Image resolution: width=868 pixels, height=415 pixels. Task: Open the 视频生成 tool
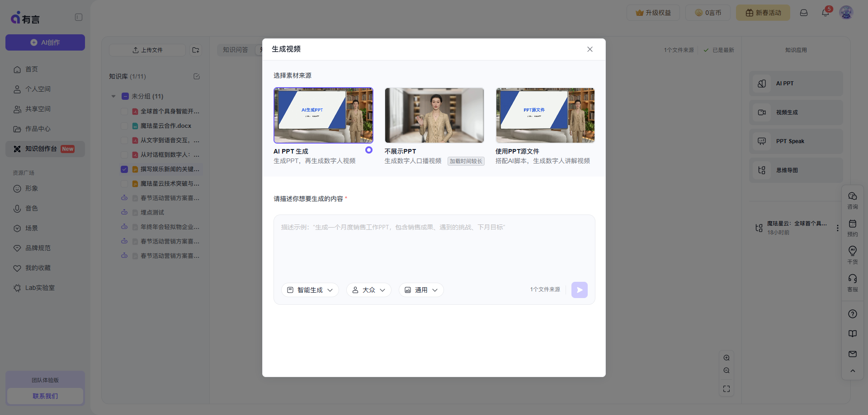795,112
